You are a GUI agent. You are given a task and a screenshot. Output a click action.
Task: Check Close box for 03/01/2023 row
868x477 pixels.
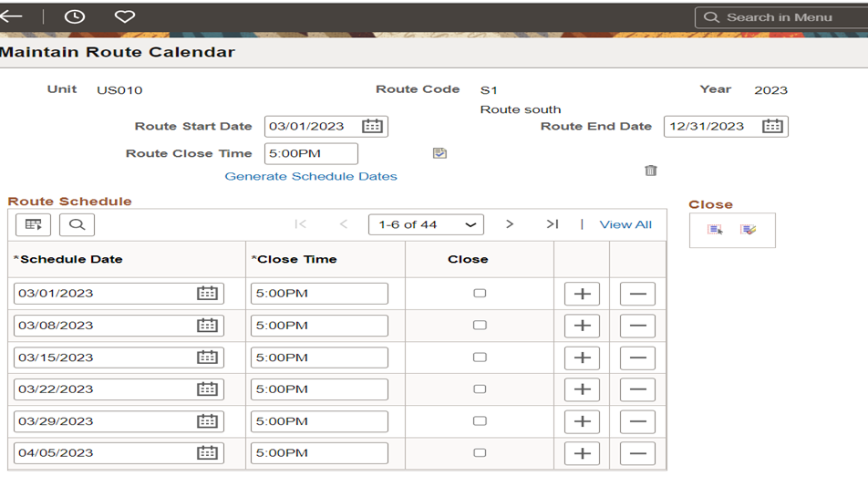480,293
